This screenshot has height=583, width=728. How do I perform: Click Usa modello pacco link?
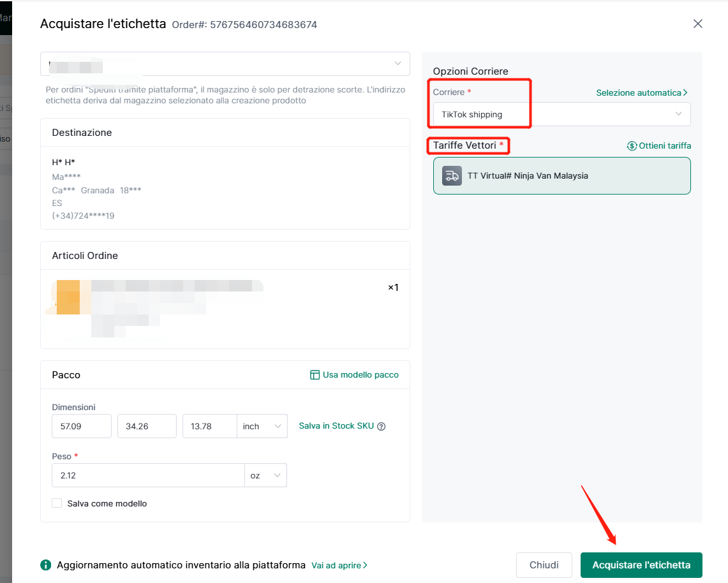coord(360,374)
